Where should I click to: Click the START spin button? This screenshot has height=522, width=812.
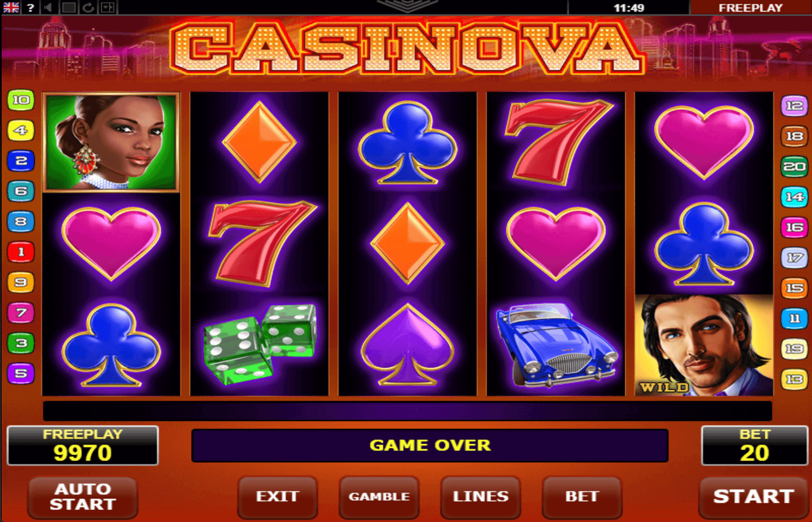coord(753,497)
